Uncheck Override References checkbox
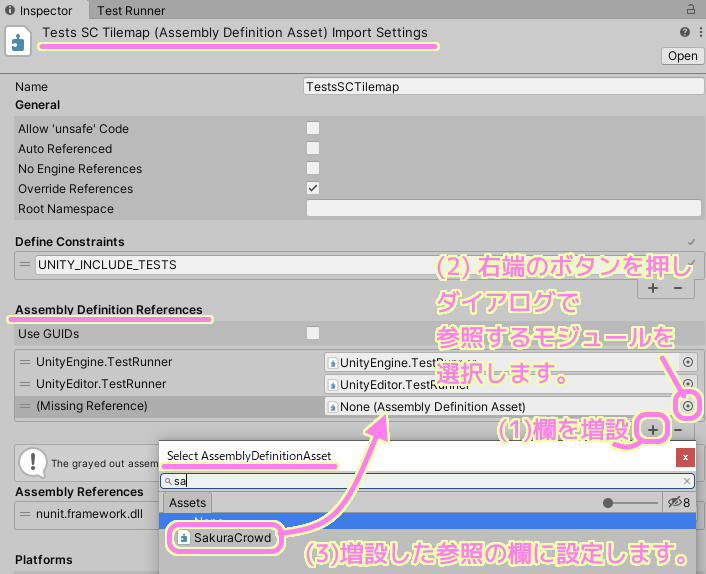 coord(313,189)
